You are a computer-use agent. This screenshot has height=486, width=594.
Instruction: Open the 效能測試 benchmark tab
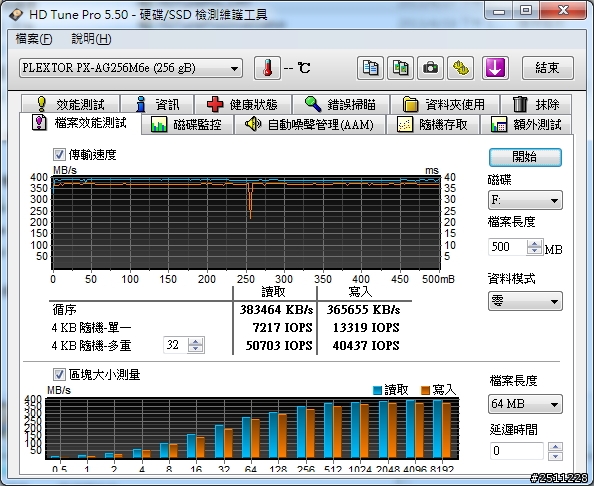[71, 104]
